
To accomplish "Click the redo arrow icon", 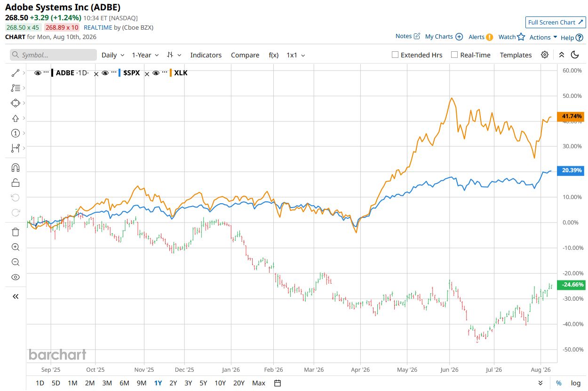I will (16, 213).
